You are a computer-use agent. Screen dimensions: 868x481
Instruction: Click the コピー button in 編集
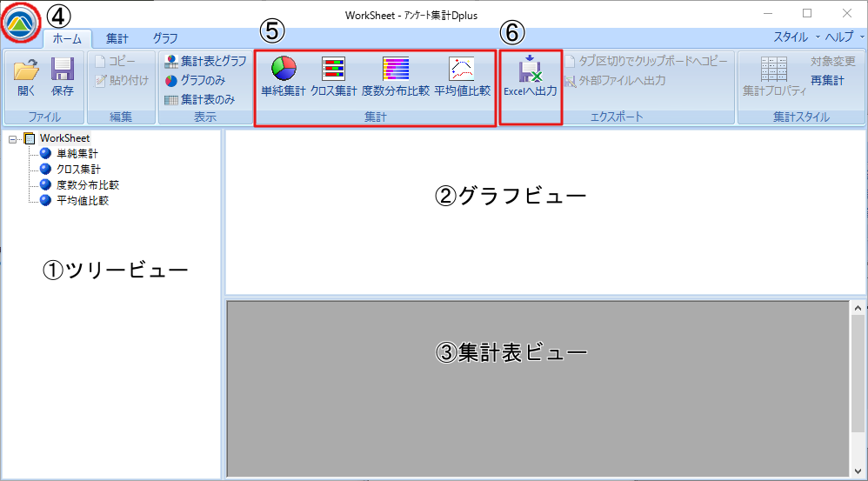(116, 61)
